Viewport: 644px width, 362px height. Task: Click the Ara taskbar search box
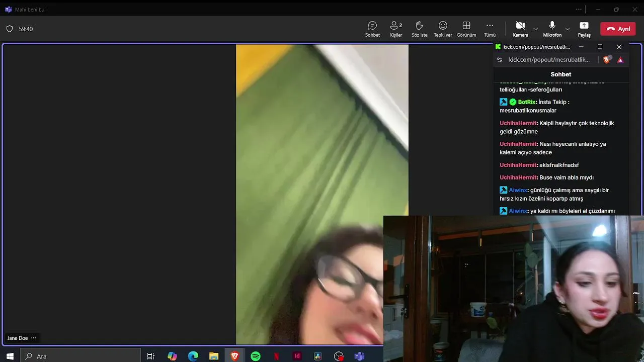coord(80,356)
